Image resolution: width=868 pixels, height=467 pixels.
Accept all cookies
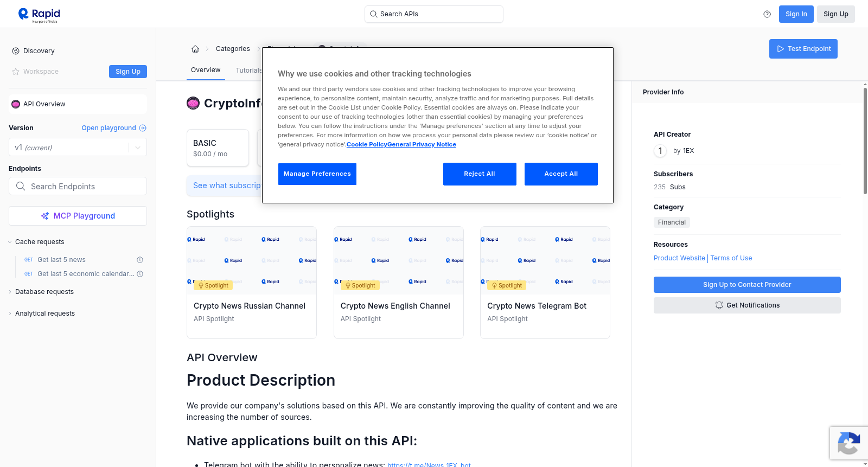coord(561,174)
